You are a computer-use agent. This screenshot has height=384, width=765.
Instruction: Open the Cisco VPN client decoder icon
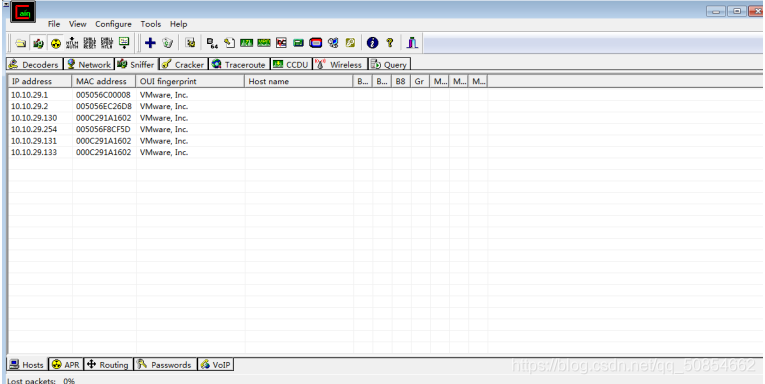pyautogui.click(x=264, y=43)
